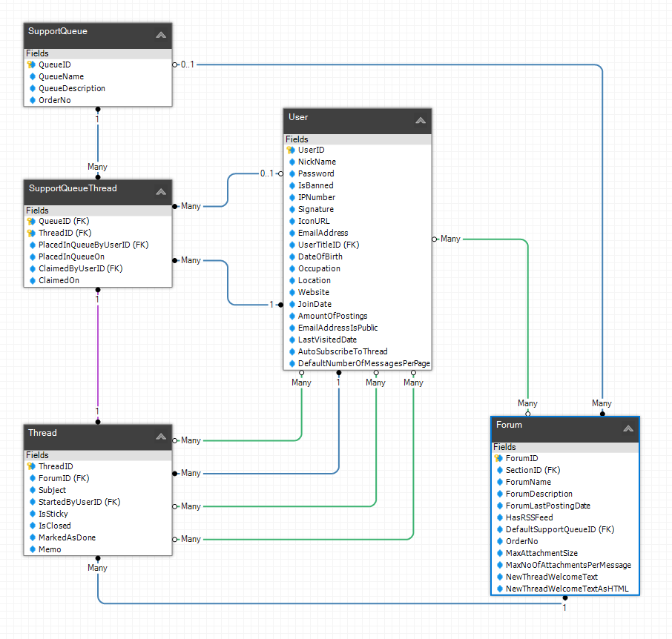The image size is (672, 639).
Task: Select the Thread entity title
Action: [42, 433]
